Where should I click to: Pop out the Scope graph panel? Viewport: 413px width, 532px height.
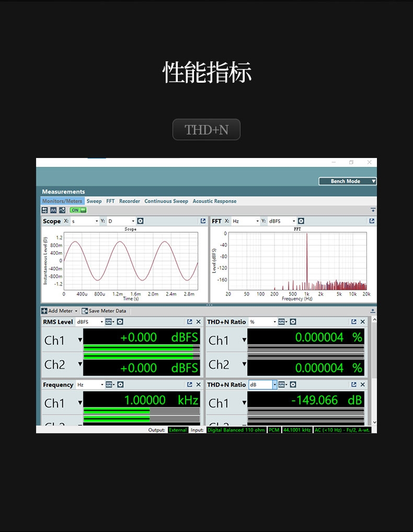coord(203,221)
